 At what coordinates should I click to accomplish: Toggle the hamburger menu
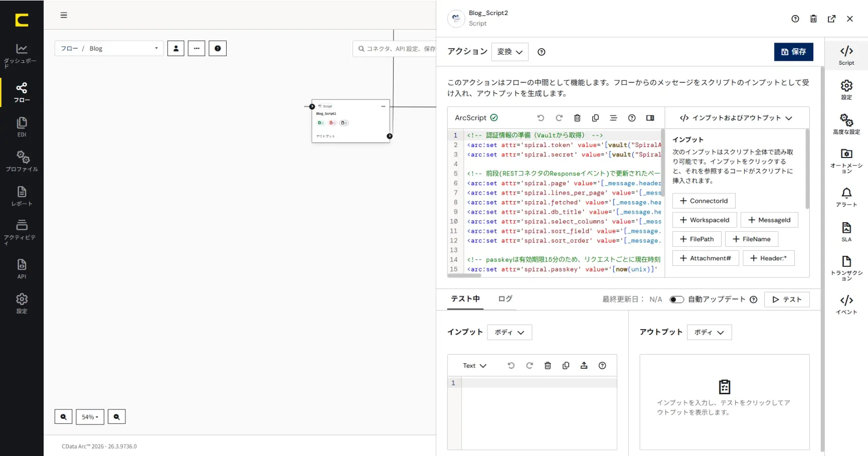(x=64, y=15)
